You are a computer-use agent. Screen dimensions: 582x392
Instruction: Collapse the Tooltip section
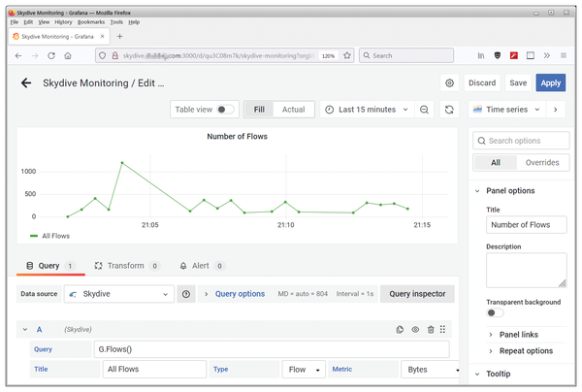(x=499, y=374)
